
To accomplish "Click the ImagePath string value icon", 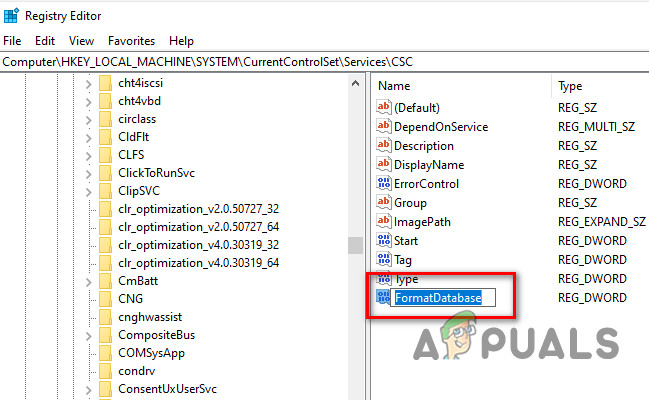I will (383, 222).
